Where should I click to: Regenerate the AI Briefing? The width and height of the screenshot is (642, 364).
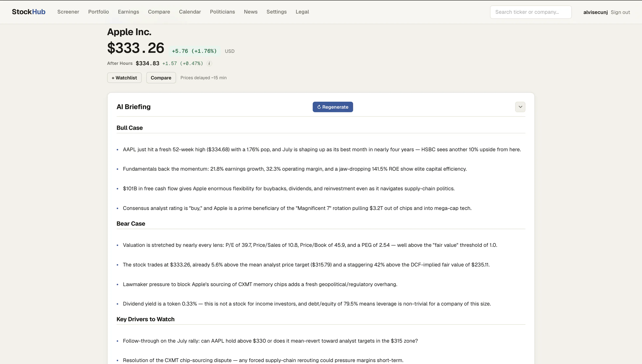[x=333, y=107]
